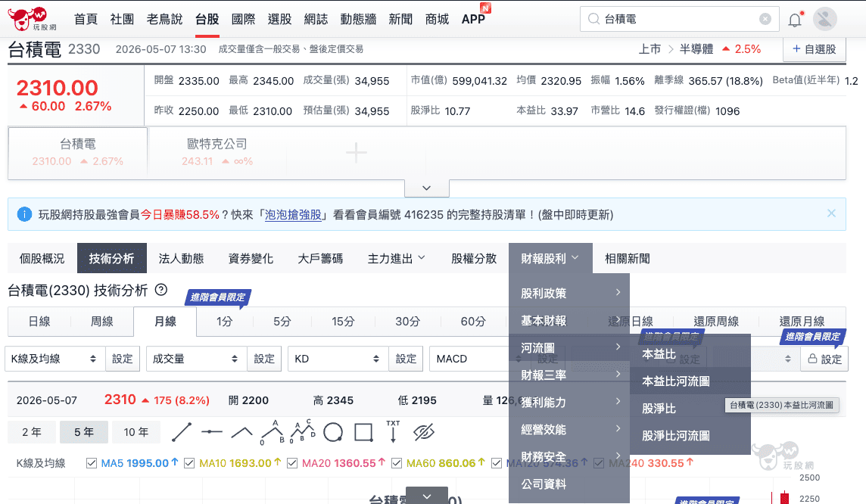Expand the stock comparison panel chevron
The width and height of the screenshot is (866, 504).
point(426,188)
